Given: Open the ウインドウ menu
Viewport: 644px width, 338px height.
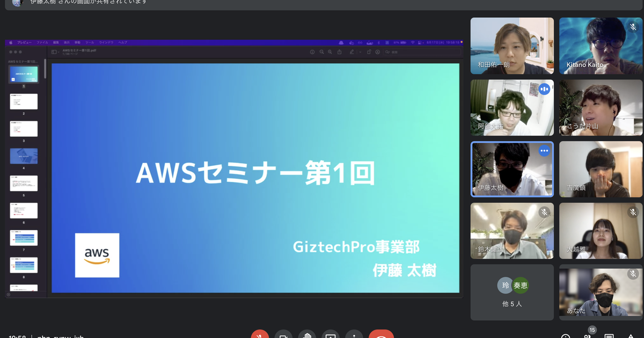Looking at the screenshot, I should 106,42.
